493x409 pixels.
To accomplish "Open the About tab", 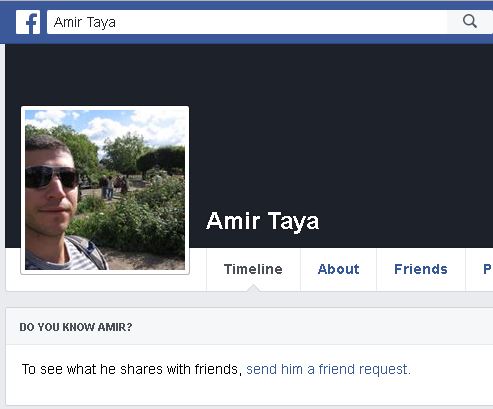I will coord(339,269).
